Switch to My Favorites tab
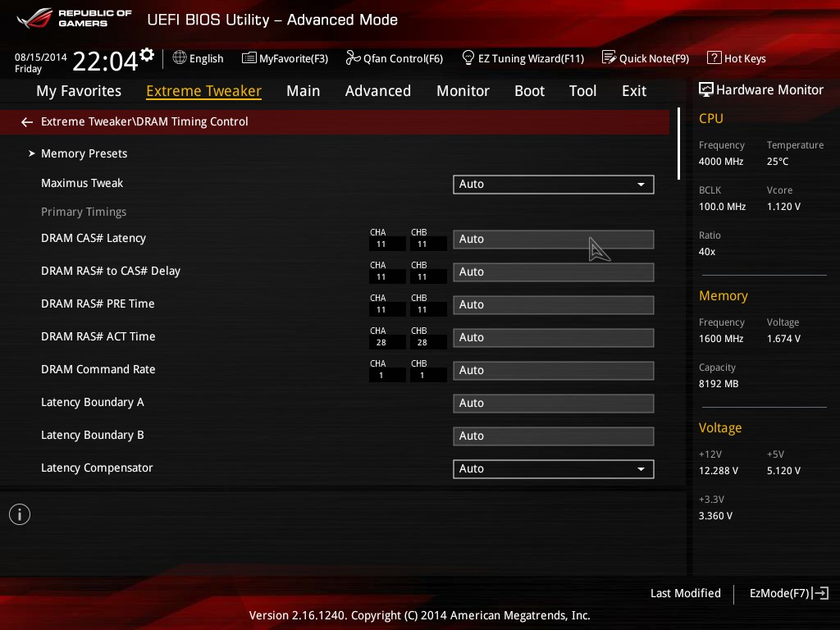The image size is (840, 630). pos(79,91)
